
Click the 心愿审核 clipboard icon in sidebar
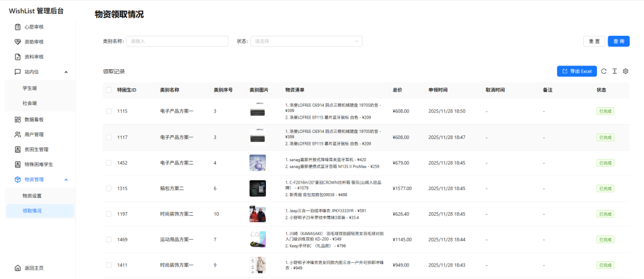[18, 27]
